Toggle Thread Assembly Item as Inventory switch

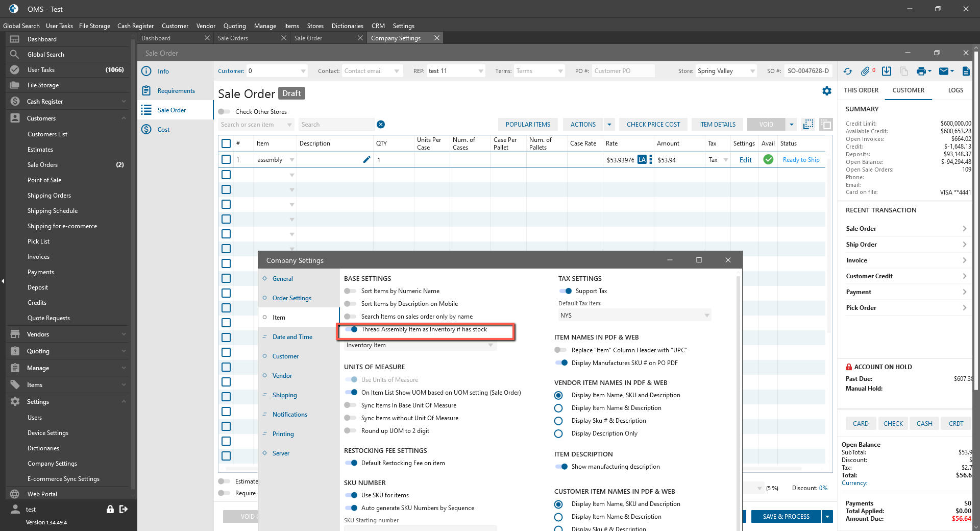(351, 329)
